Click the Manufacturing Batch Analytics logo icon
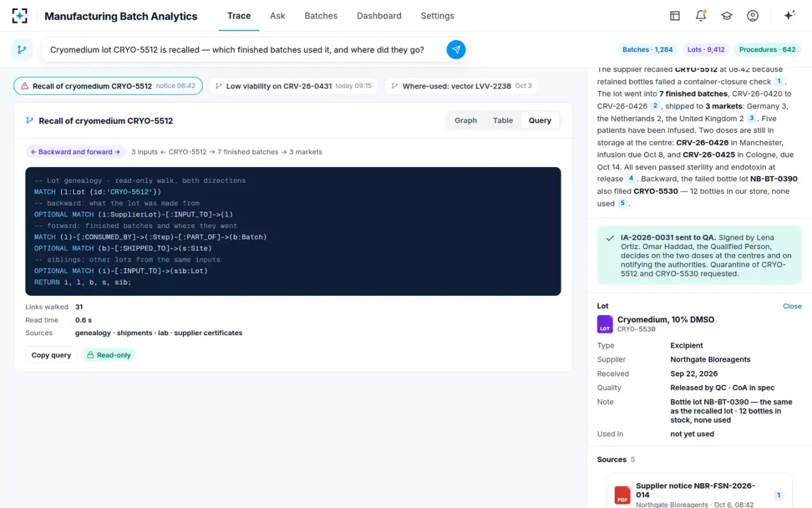The width and height of the screenshot is (812, 508). coord(20,16)
